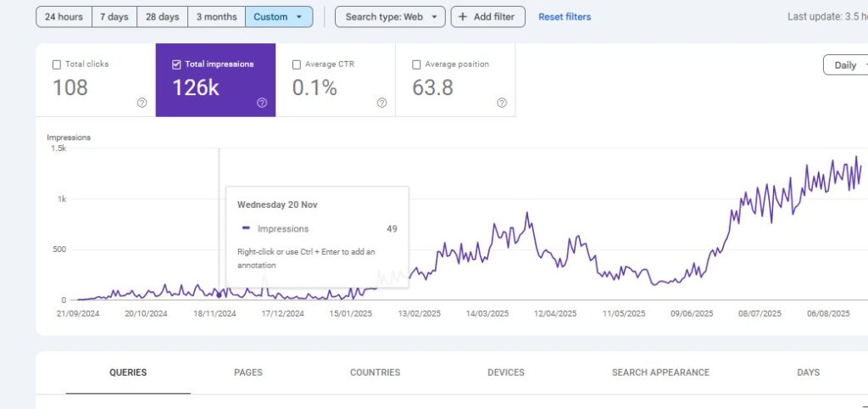Click the 0.1% average CTR value

point(314,87)
